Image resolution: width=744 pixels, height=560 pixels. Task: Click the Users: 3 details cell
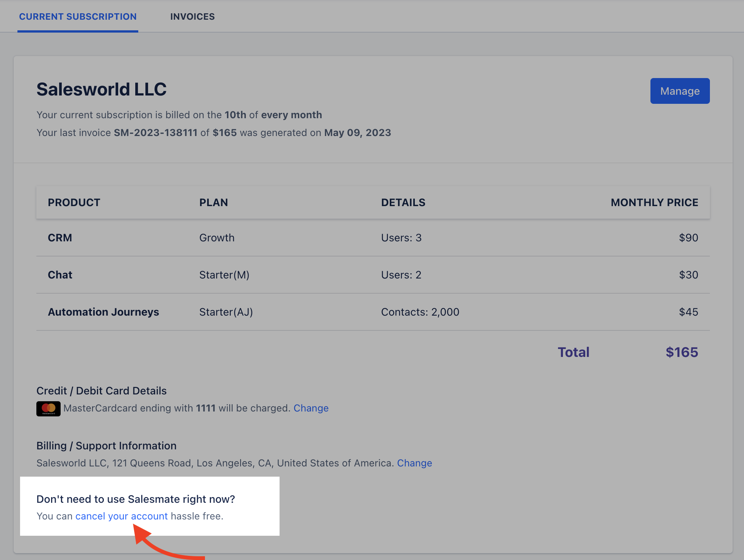coord(401,238)
